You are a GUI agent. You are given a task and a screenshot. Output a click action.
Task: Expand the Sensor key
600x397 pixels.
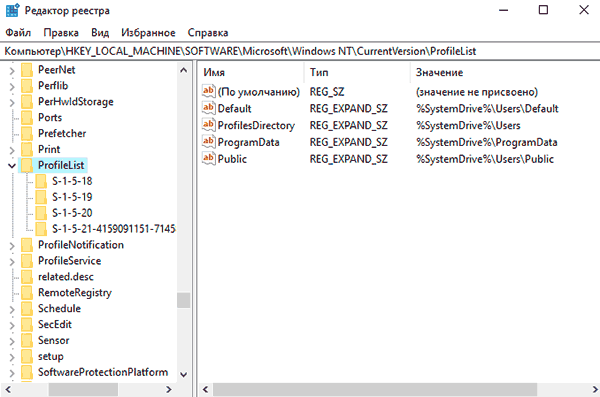(x=12, y=341)
